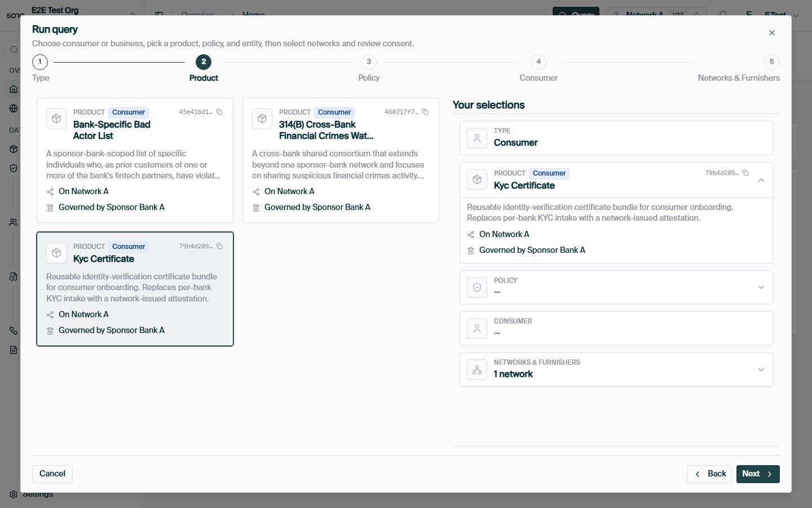Click the shield icon in Policy selection
Screen dimensions: 812x508
pyautogui.click(x=477, y=287)
